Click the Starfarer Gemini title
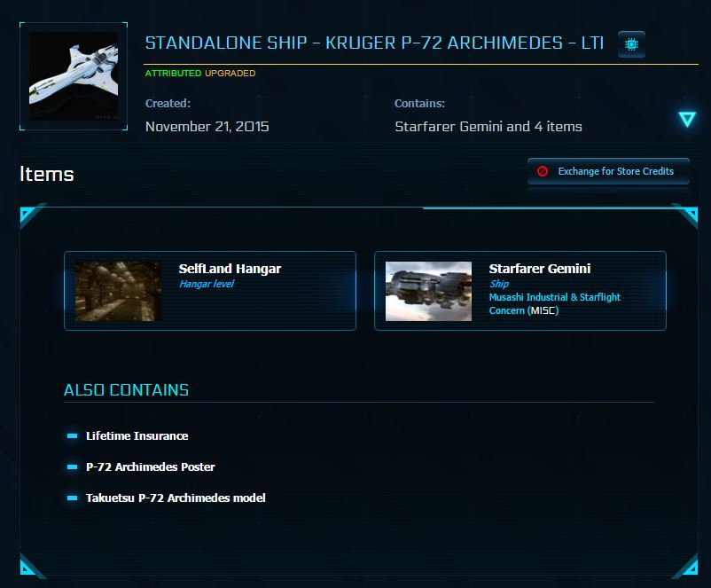This screenshot has width=711, height=588. pos(540,269)
